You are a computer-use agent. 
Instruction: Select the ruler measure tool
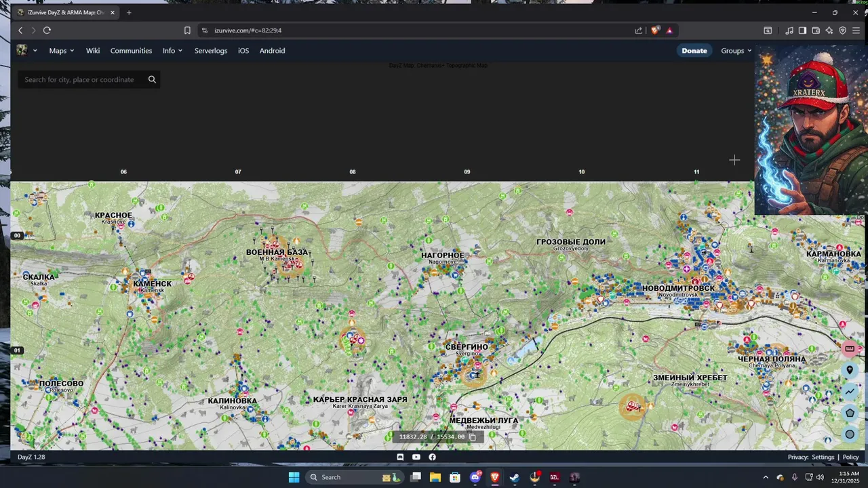tap(850, 348)
